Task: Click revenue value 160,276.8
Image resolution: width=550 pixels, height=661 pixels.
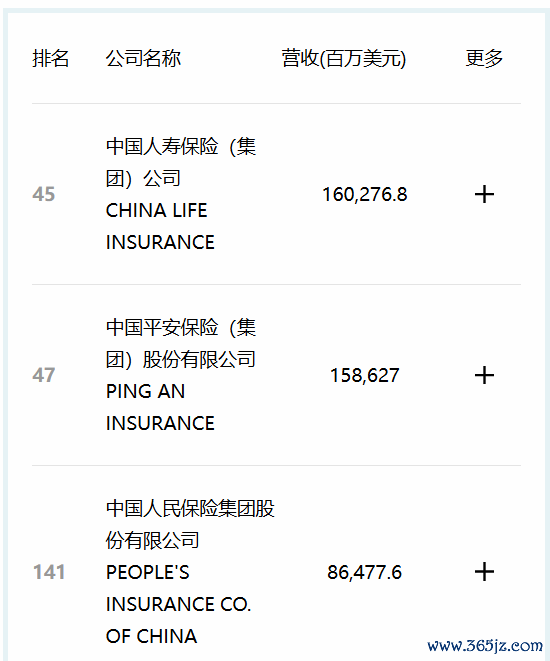Action: pos(365,194)
